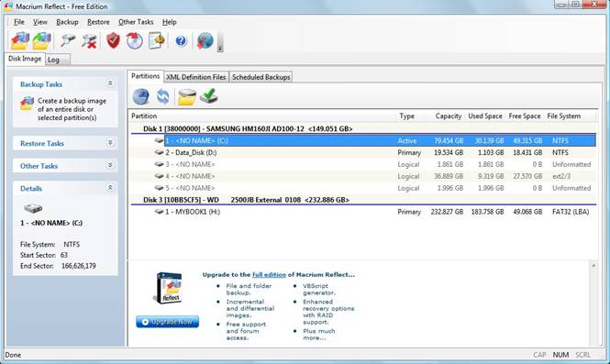
Task: Select partition 2 Data_Disk (D:) row
Action: (x=363, y=152)
